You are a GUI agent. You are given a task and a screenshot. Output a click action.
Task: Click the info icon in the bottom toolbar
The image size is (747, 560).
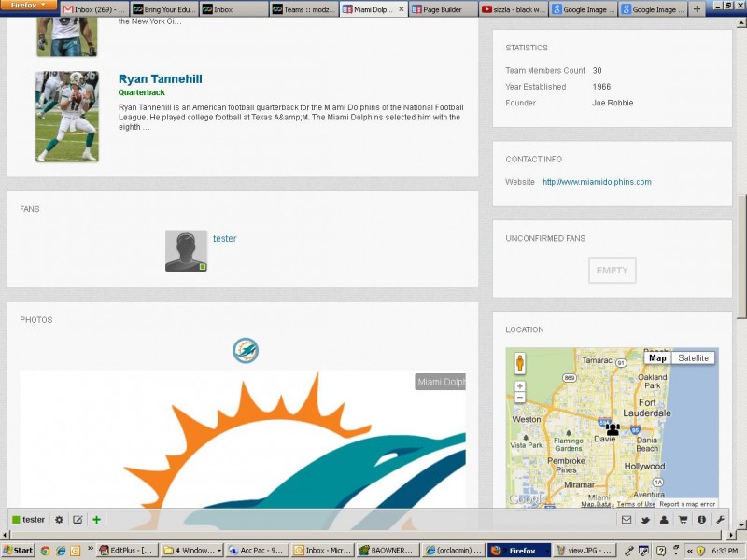(x=702, y=520)
